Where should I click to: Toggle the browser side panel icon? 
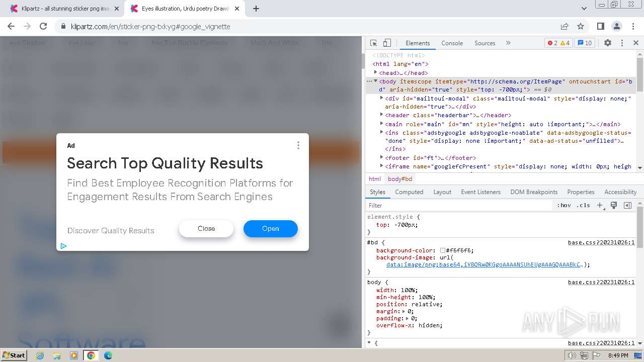(601, 26)
